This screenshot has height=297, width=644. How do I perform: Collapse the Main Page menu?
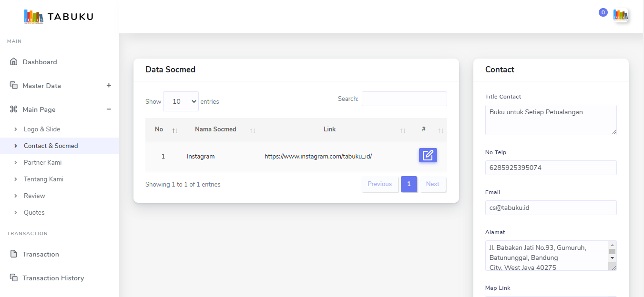click(x=109, y=109)
